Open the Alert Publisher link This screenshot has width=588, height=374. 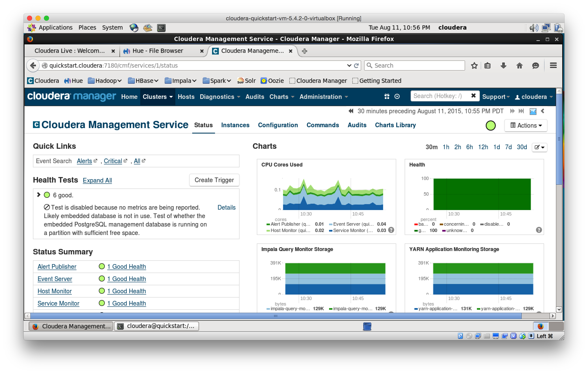[x=57, y=266]
